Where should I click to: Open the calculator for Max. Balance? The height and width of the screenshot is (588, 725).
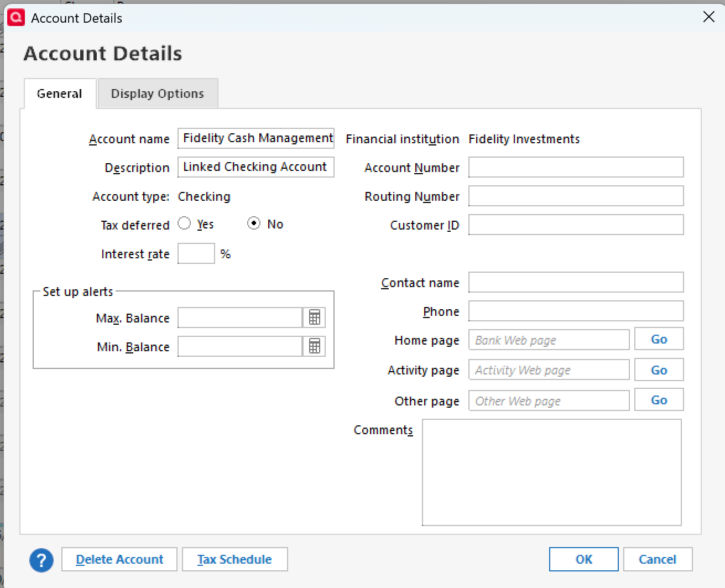tap(315, 318)
